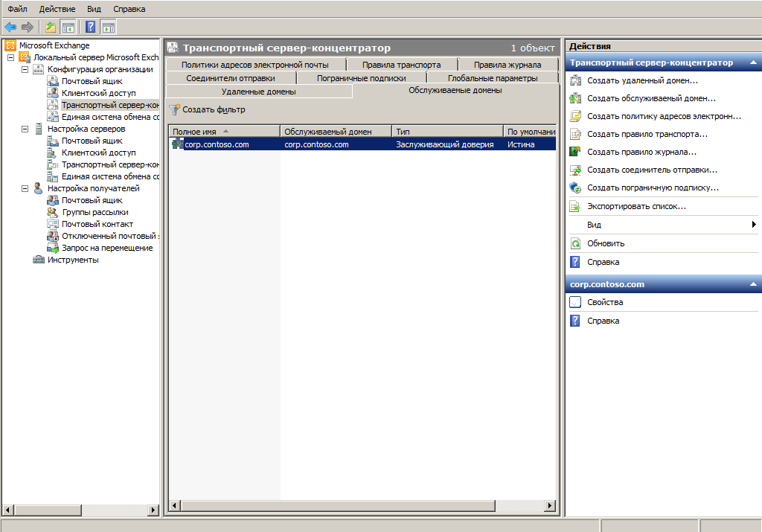Viewport: 762px width, 532px height.
Task: Open Свойства for corp.contoso.com
Action: pos(605,302)
